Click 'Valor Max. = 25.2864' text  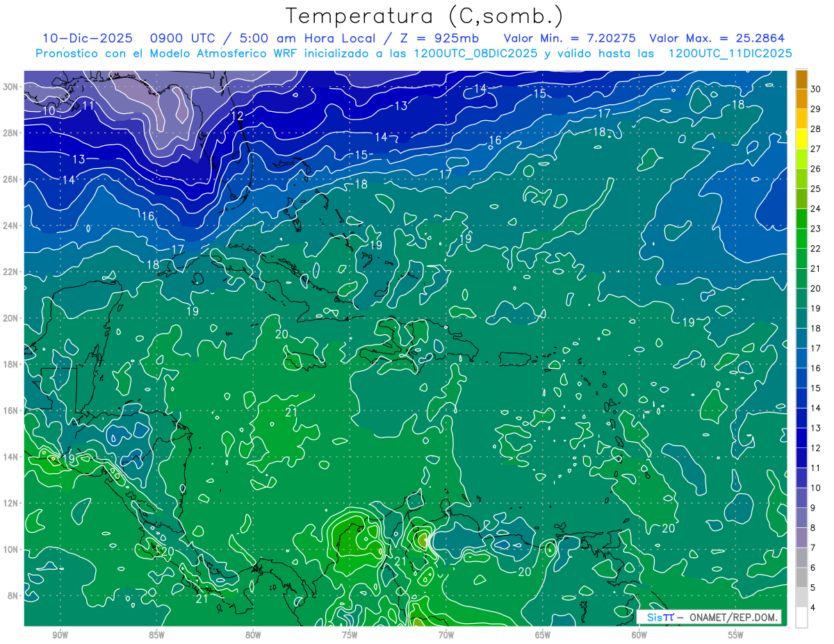[717, 39]
